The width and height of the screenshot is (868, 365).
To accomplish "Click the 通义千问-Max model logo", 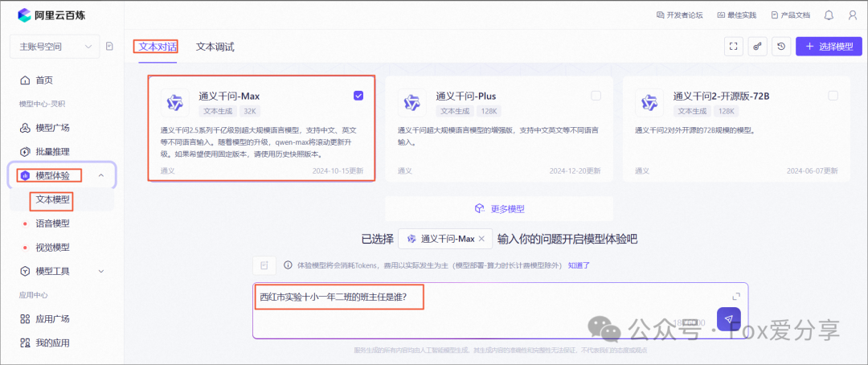I will click(175, 102).
